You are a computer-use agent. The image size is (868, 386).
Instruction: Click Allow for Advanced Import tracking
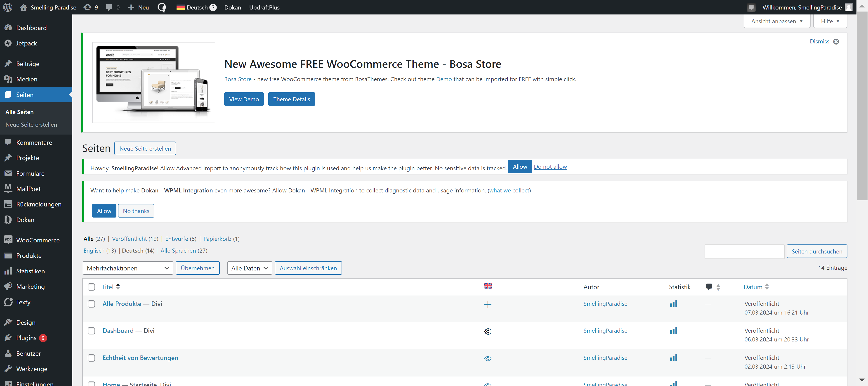(520, 166)
